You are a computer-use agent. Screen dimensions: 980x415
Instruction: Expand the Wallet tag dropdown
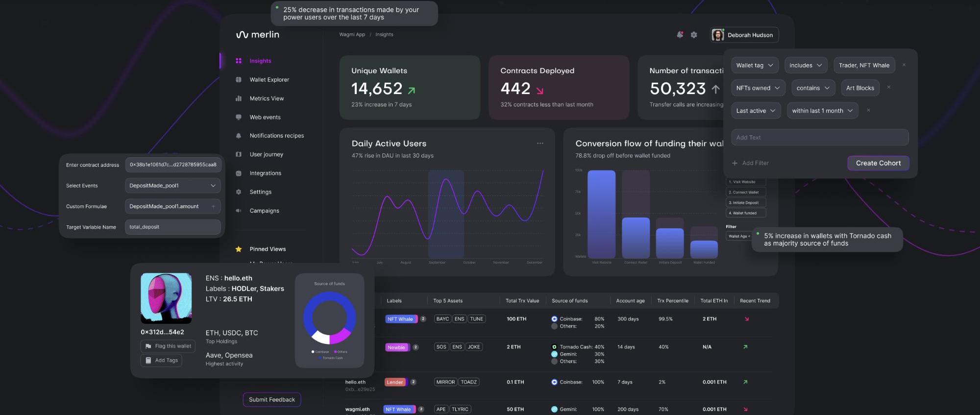754,66
